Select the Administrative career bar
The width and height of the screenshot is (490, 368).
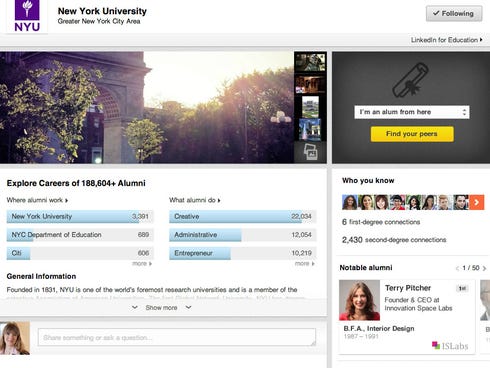pos(243,235)
